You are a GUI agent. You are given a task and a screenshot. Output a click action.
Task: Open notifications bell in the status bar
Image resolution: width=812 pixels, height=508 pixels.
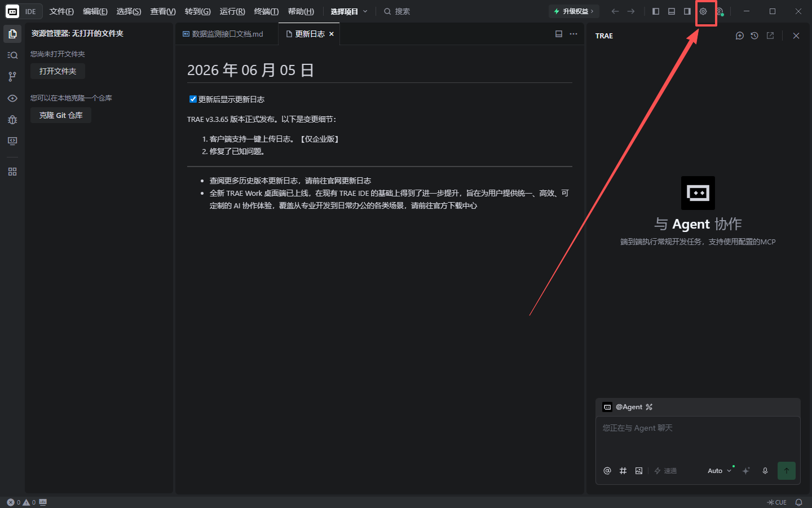pyautogui.click(x=798, y=502)
